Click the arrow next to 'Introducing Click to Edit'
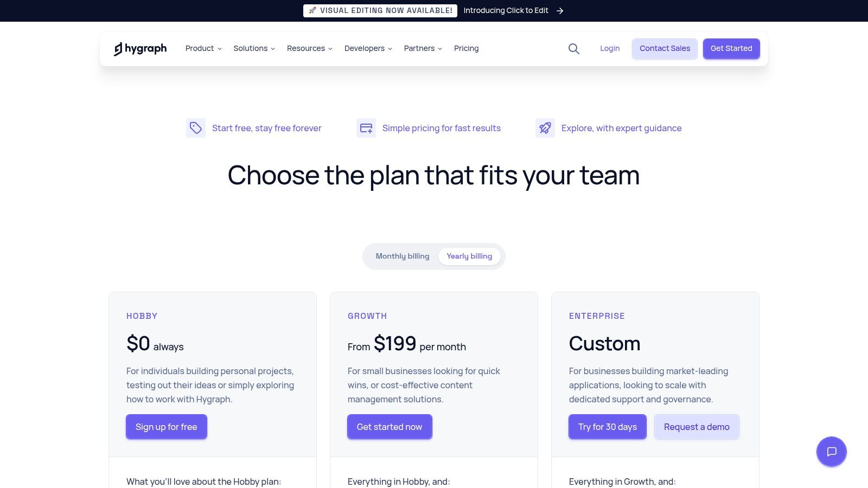 click(560, 10)
